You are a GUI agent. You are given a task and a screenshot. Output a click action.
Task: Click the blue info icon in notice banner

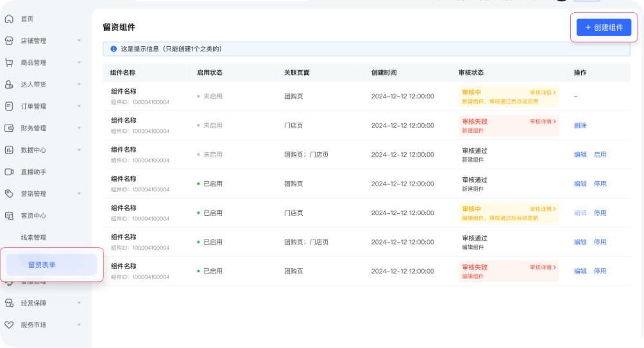pos(114,49)
